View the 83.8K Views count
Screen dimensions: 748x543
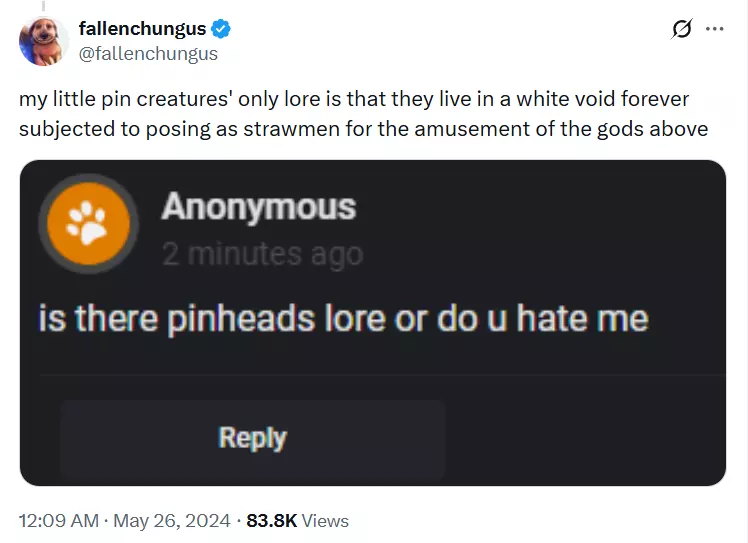click(298, 521)
